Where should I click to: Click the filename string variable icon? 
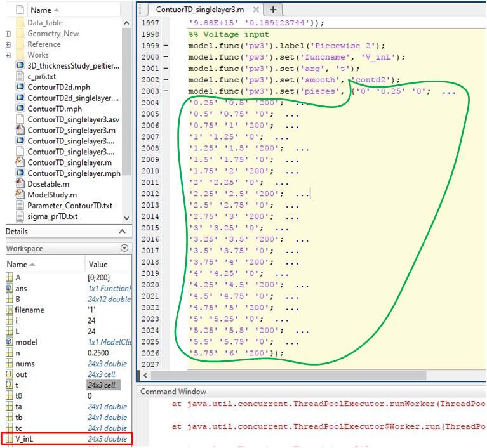click(x=9, y=310)
